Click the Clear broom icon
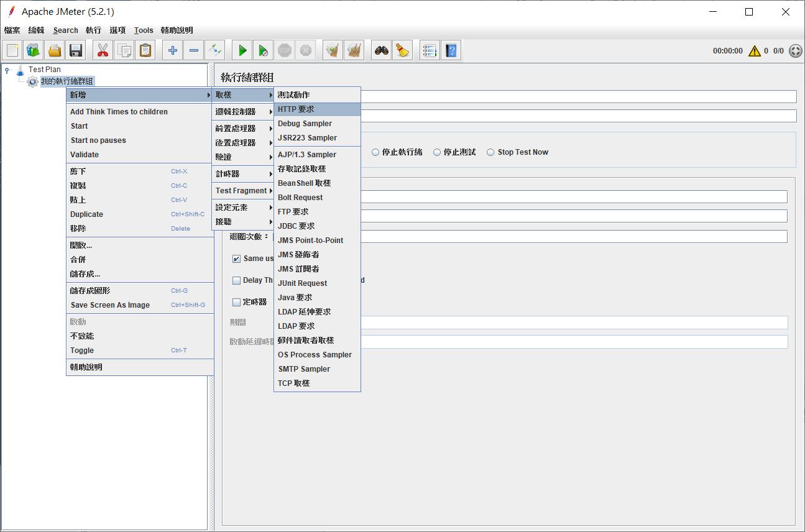The width and height of the screenshot is (805, 532). (333, 50)
